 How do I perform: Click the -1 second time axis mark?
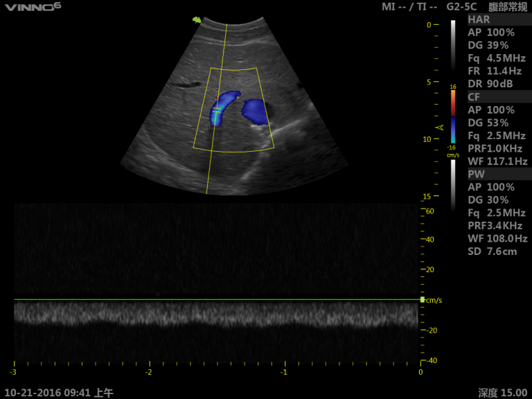tap(283, 372)
